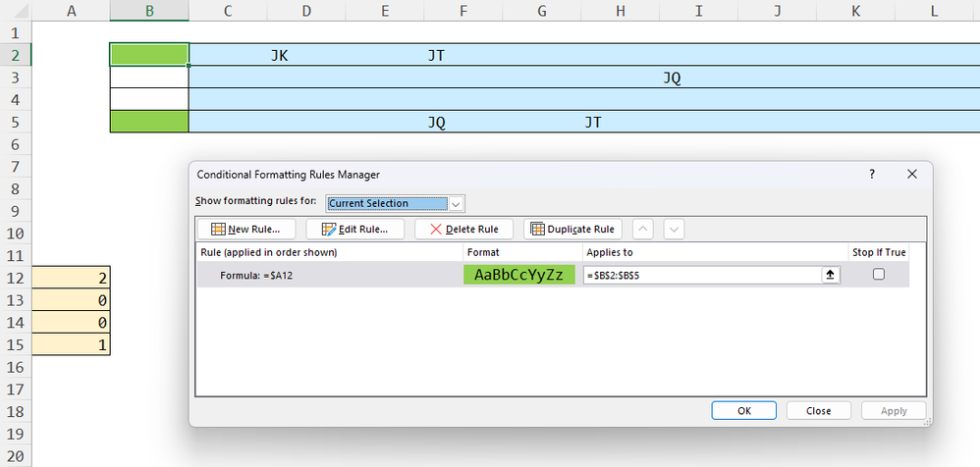
Task: Select row 12 header
Action: pos(16,278)
